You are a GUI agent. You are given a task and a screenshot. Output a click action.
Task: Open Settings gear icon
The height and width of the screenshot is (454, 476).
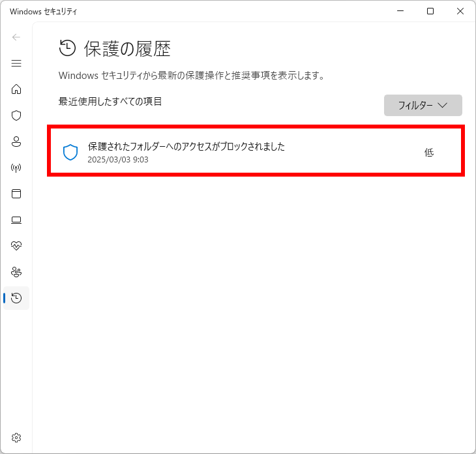[16, 438]
